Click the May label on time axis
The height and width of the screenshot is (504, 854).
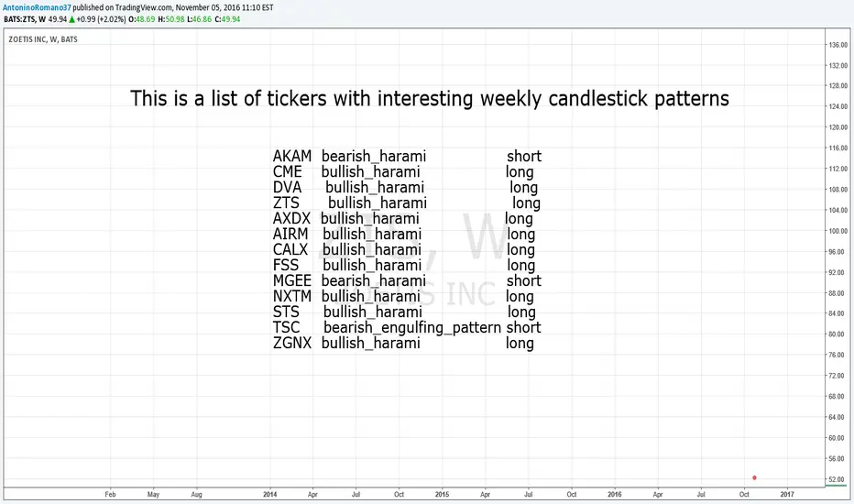pos(153,494)
